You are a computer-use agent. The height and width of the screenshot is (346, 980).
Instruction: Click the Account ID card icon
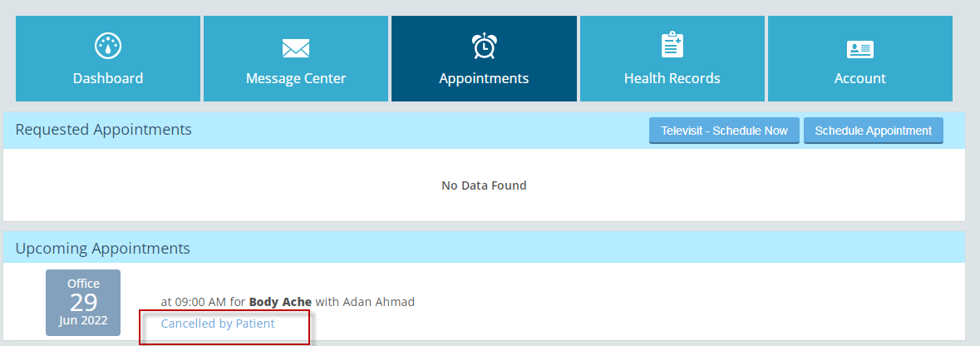coord(860,49)
